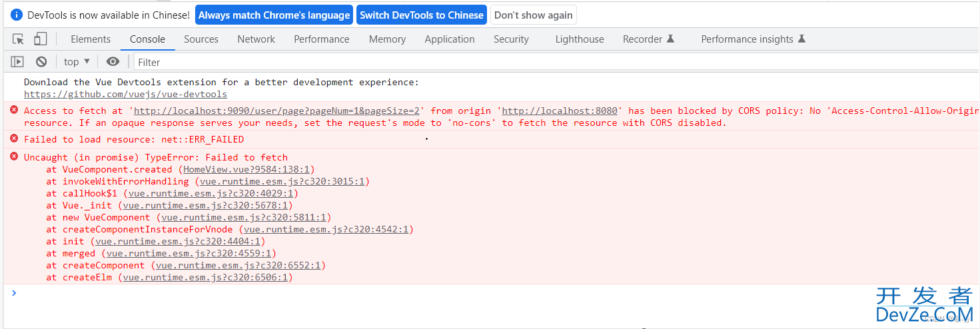The image size is (980, 329).
Task: Click Always match Chrome's language button
Action: pos(274,15)
